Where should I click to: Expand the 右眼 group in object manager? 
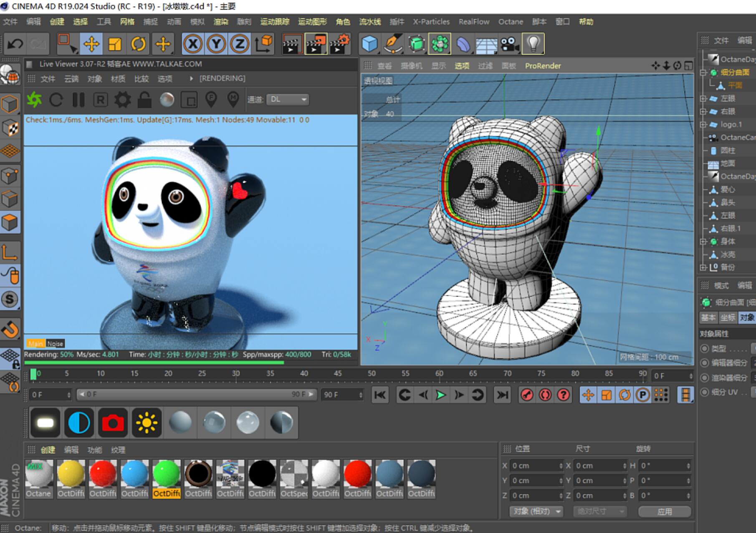[x=703, y=111]
